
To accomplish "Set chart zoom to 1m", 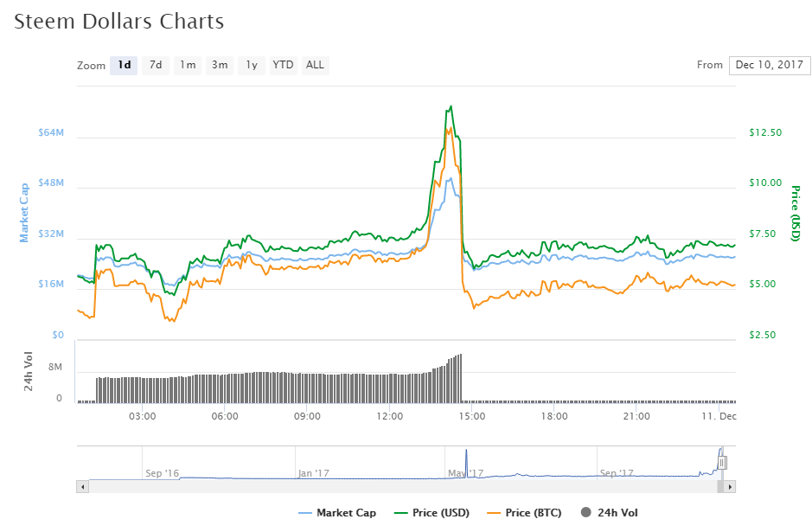I will click(x=188, y=65).
